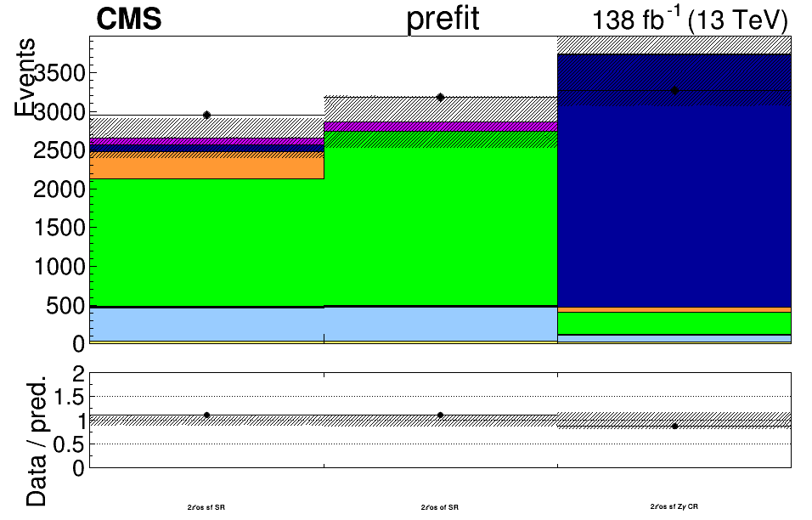Click the 1.5 tick label on ratio axis
The height and width of the screenshot is (520, 812).
click(69, 398)
